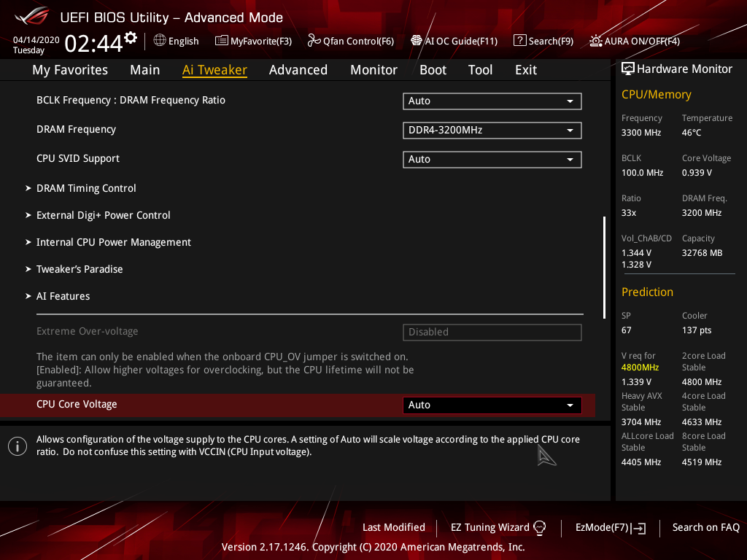
Task: Click the AI OC Guide brain icon
Action: tap(417, 41)
